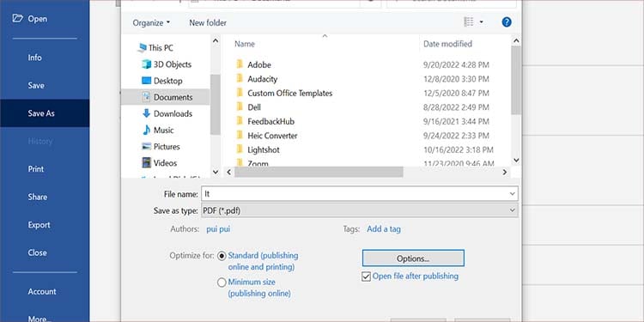The width and height of the screenshot is (644, 322).
Task: Open the Export menu item
Action: [x=39, y=225]
